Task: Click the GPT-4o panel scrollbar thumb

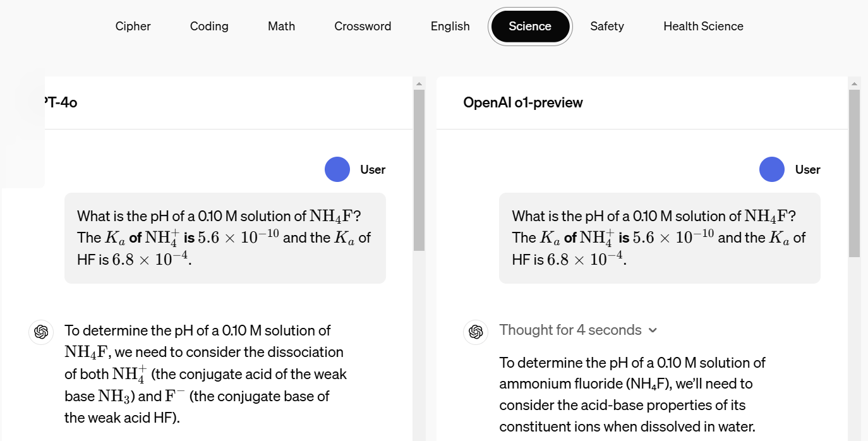Action: point(419,170)
